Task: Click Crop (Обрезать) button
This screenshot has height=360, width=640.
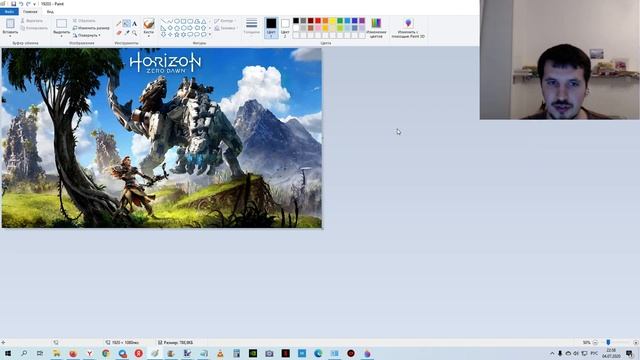Action: coord(84,20)
